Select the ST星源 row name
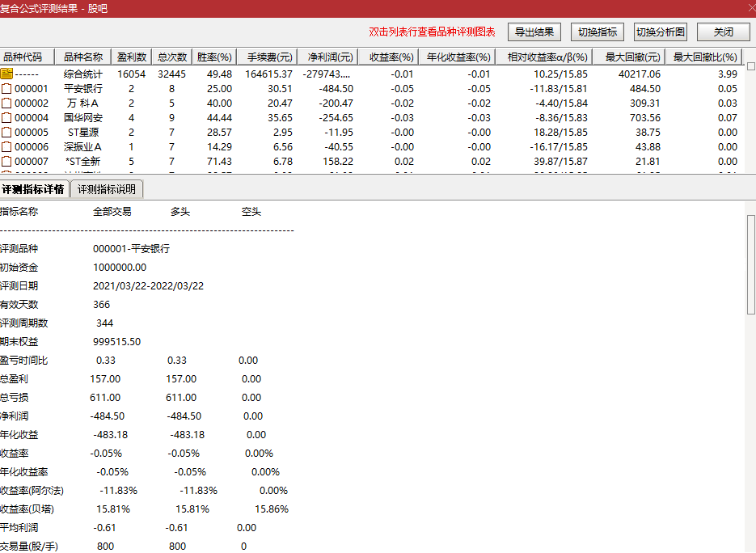Viewport: 756px width, 553px height. [x=83, y=132]
